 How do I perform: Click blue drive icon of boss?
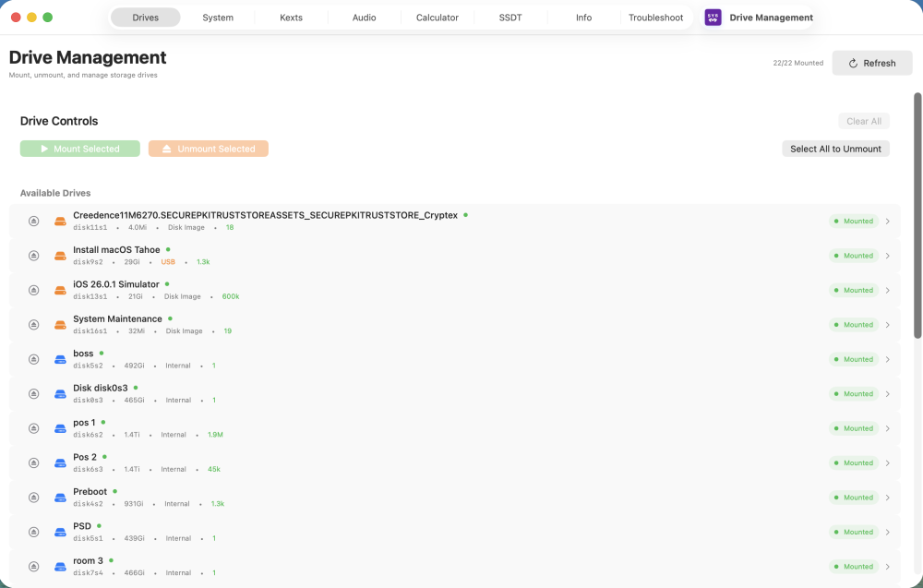[60, 359]
